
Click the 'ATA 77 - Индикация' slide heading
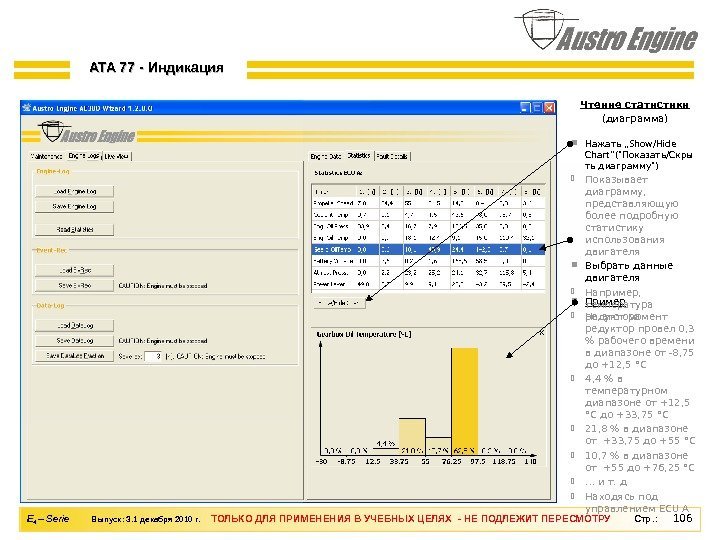(156, 68)
